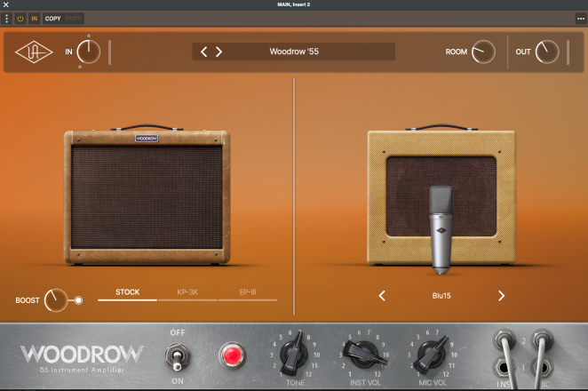Click the Universal Audio diamond logo
Viewport: 588px width, 391px height.
tap(35, 52)
